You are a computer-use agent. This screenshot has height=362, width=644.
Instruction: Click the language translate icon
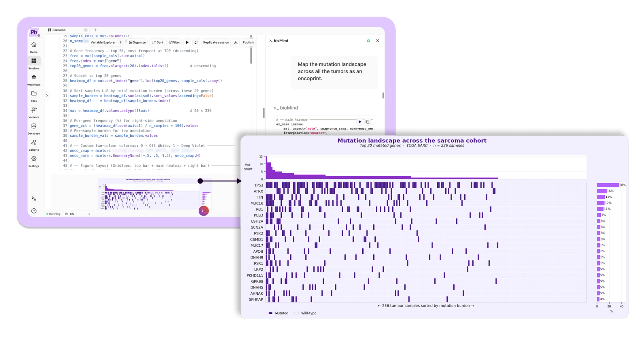point(34,199)
